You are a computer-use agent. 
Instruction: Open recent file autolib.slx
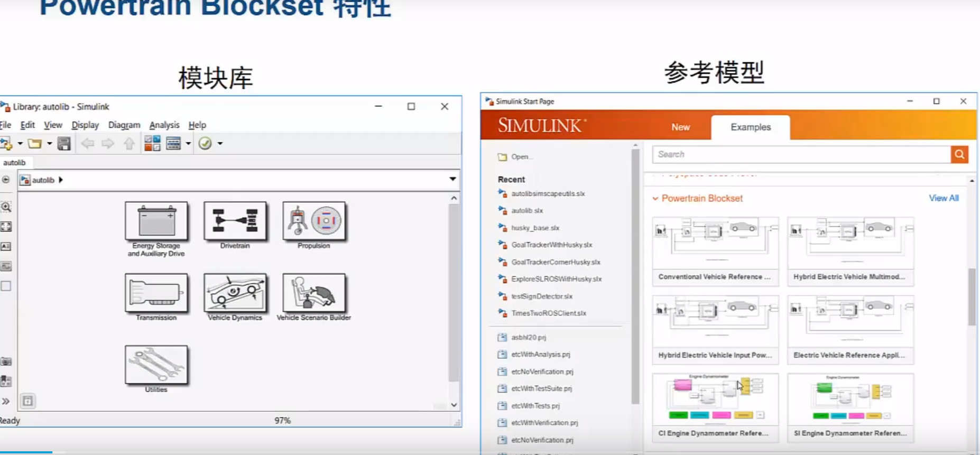click(x=527, y=210)
